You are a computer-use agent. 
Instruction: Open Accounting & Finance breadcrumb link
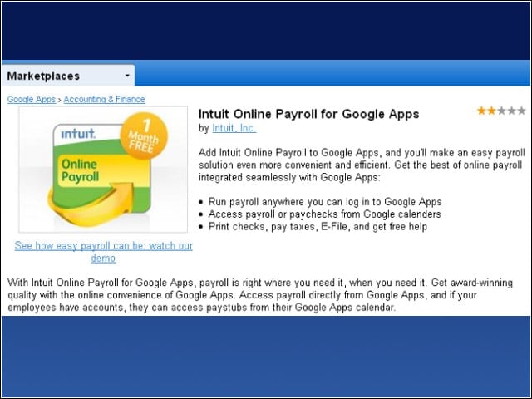coord(104,99)
